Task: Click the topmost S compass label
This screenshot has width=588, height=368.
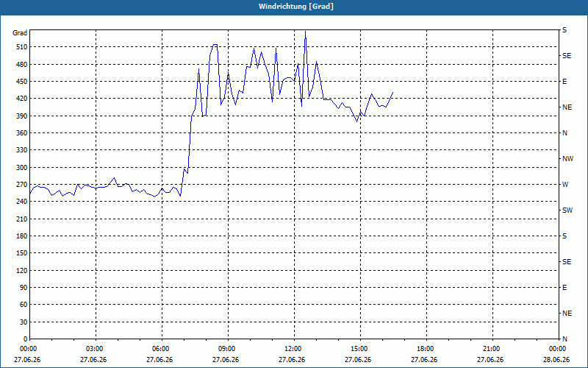Action: (x=564, y=30)
